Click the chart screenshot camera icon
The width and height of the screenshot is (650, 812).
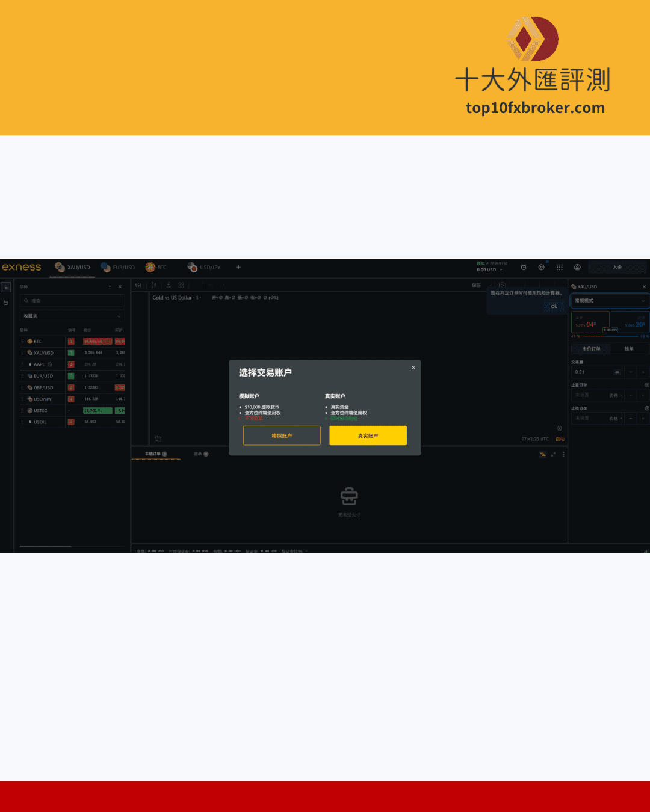point(502,285)
